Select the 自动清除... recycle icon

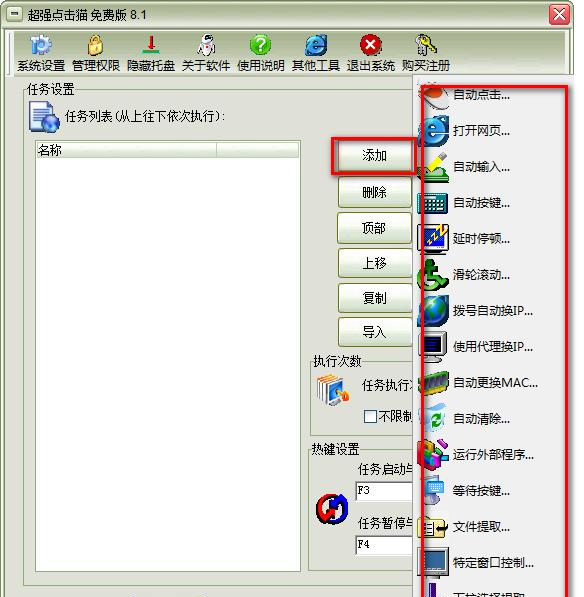pyautogui.click(x=433, y=419)
